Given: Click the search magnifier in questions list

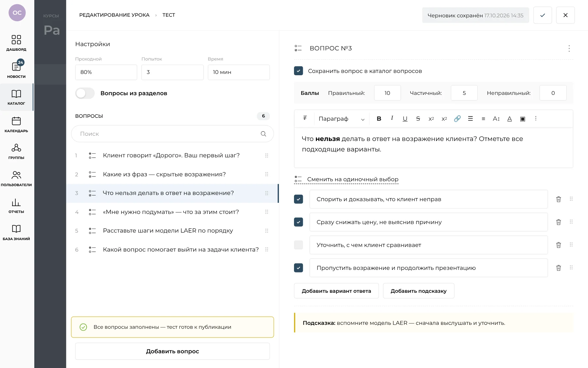Looking at the screenshot, I should point(263,134).
